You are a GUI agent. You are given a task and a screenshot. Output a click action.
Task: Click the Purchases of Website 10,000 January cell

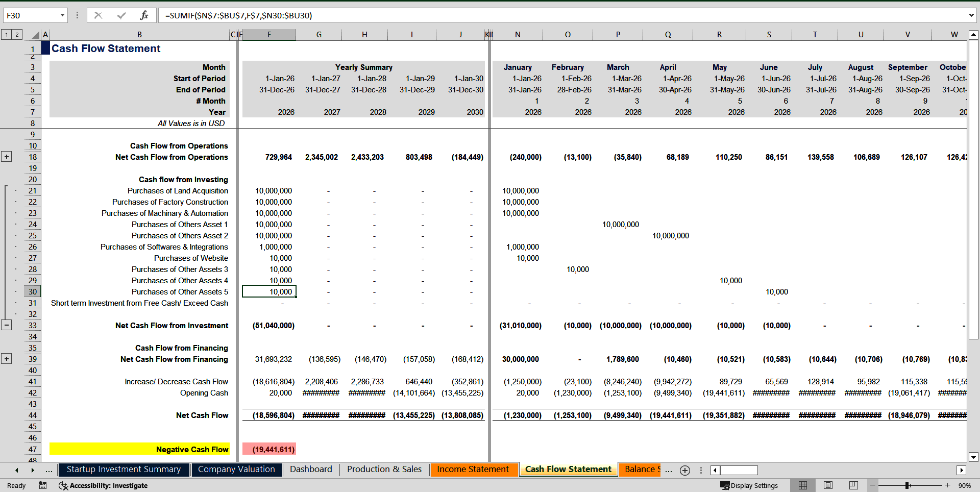[527, 258]
